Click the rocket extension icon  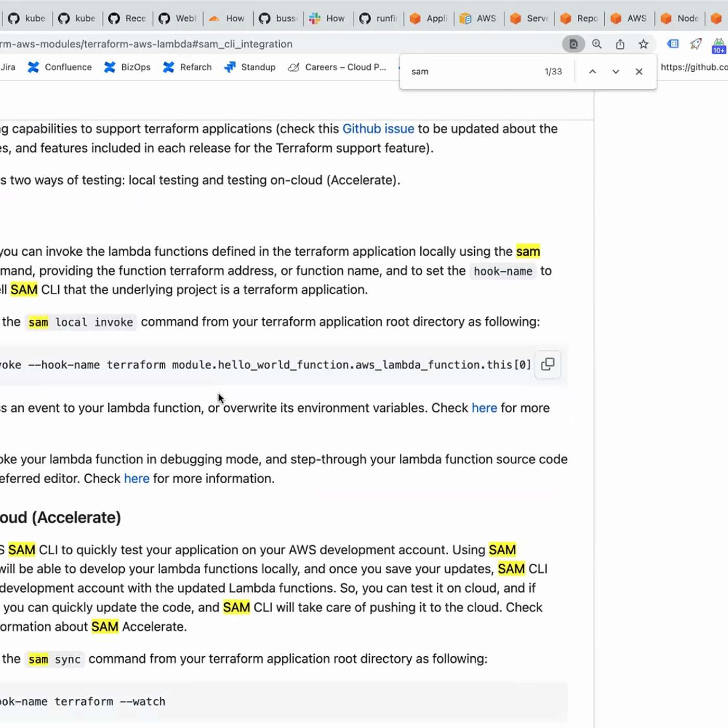(696, 44)
